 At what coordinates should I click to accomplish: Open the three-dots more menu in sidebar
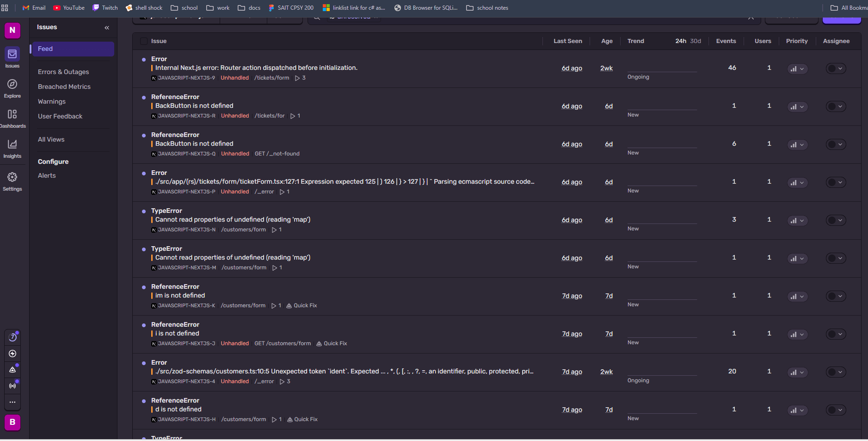point(12,402)
